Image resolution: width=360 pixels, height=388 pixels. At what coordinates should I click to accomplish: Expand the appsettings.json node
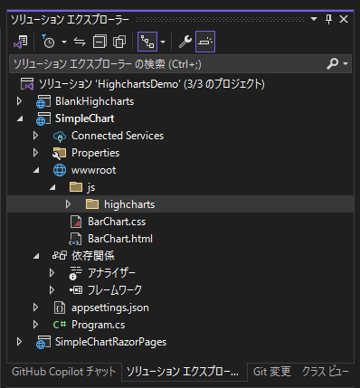pos(36,307)
